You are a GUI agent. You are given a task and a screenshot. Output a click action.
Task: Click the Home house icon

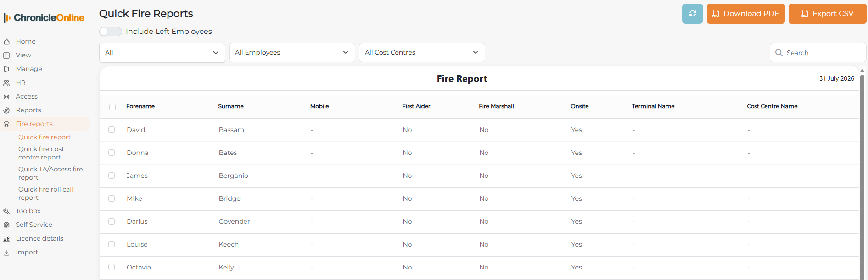[x=6, y=42]
